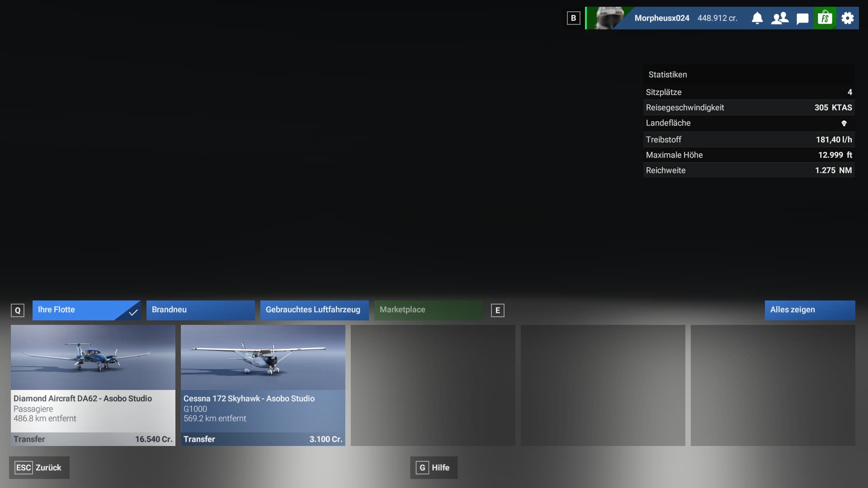Click the B key hint icon
Screen dimensions: 868x488
573,18
